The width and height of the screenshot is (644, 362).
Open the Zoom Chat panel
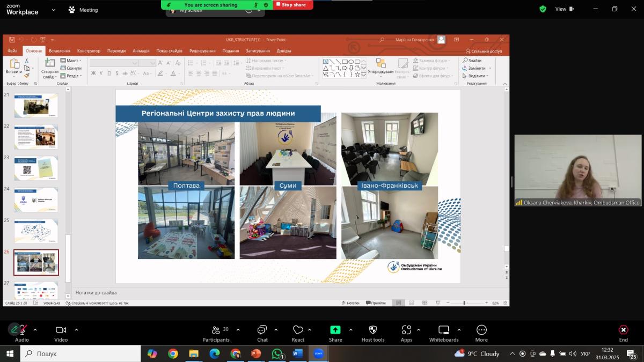click(262, 333)
